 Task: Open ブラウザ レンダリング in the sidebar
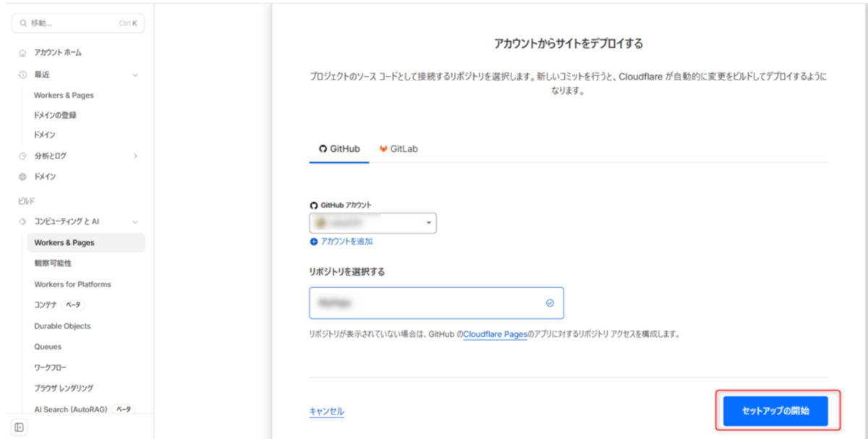(64, 388)
